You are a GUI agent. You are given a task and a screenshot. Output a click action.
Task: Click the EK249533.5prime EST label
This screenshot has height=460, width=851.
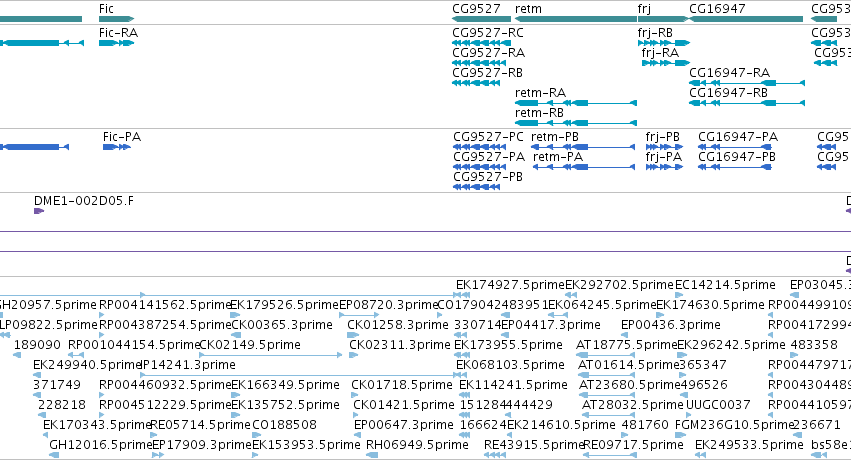coord(749,445)
